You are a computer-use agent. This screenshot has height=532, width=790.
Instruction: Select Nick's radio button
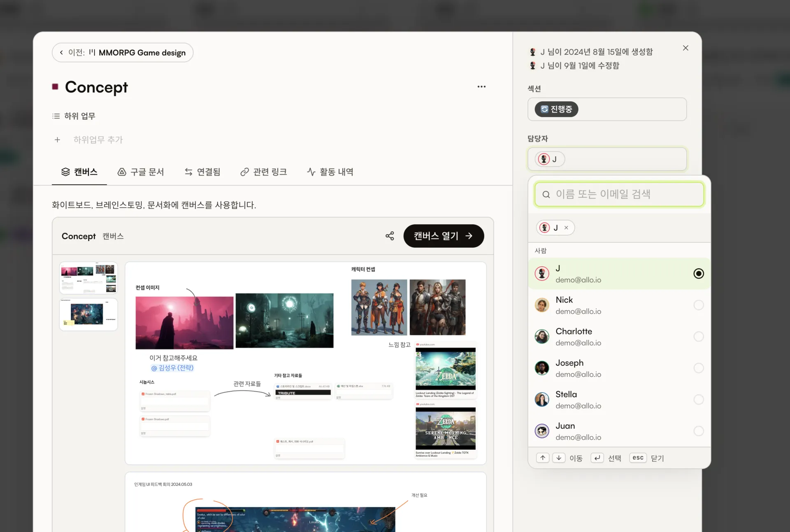point(699,305)
